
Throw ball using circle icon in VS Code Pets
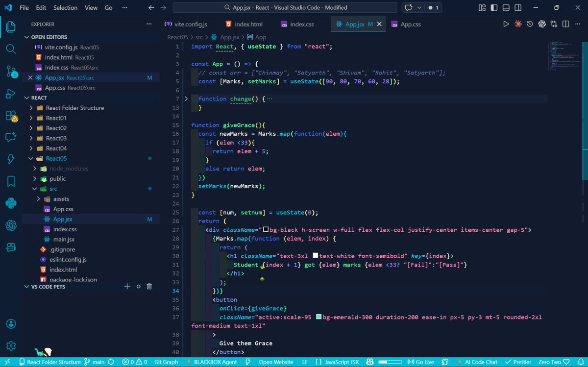point(138,287)
